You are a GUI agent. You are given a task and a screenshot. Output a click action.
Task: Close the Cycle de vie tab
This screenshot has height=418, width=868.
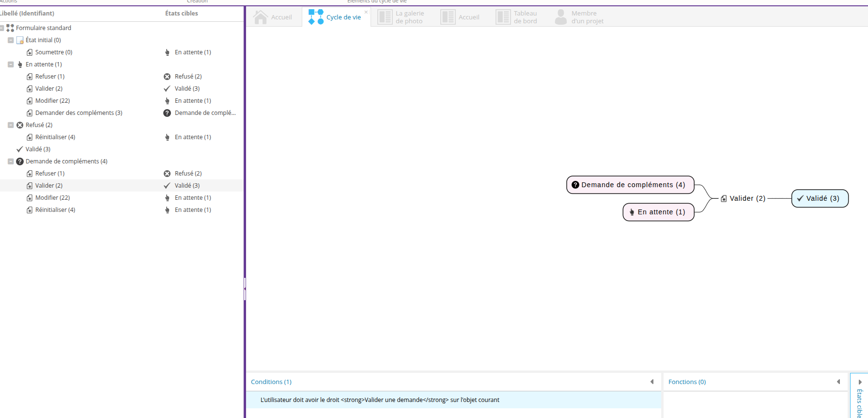366,12
